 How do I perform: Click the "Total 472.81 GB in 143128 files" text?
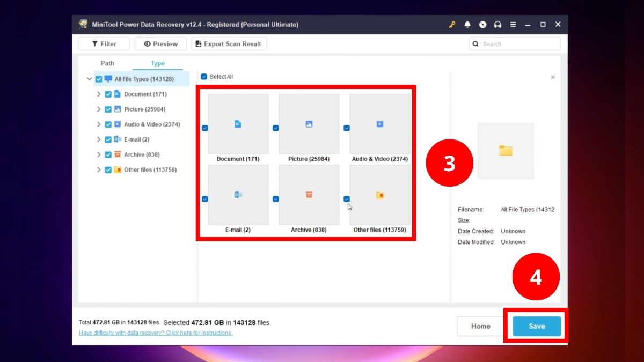[x=119, y=323]
